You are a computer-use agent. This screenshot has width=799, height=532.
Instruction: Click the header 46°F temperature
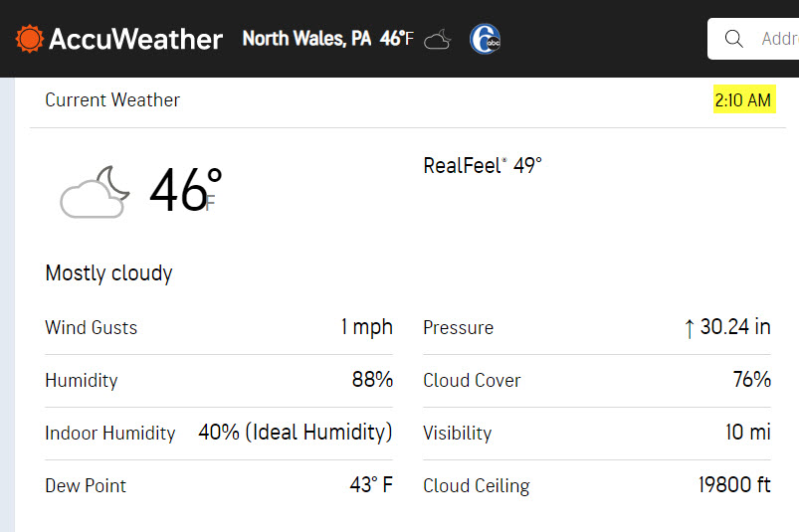click(396, 39)
